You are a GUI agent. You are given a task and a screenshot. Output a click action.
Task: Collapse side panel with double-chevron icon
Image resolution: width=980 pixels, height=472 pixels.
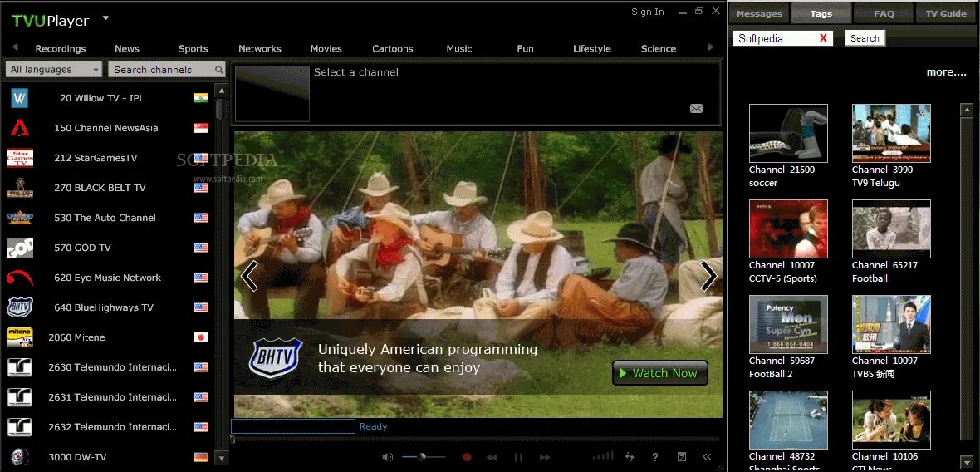tap(707, 457)
